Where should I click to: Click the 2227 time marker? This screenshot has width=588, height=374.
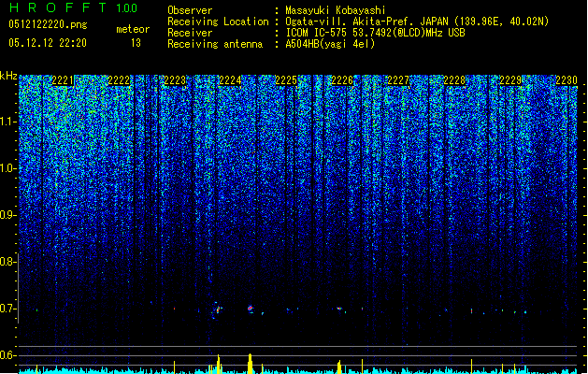pyautogui.click(x=398, y=80)
